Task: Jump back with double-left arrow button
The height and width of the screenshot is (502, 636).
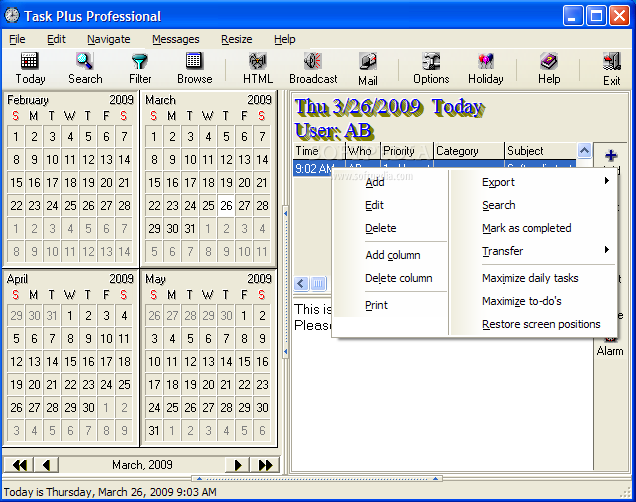Action: [x=19, y=465]
